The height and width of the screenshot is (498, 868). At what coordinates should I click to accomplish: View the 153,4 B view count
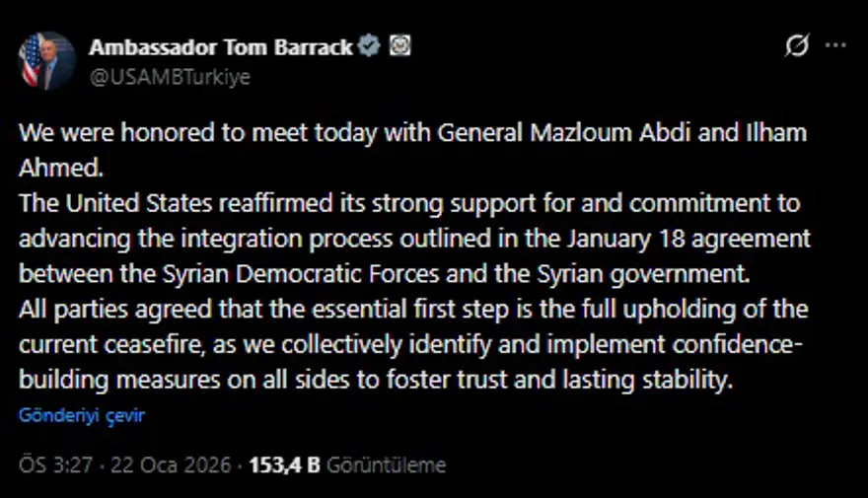(284, 465)
